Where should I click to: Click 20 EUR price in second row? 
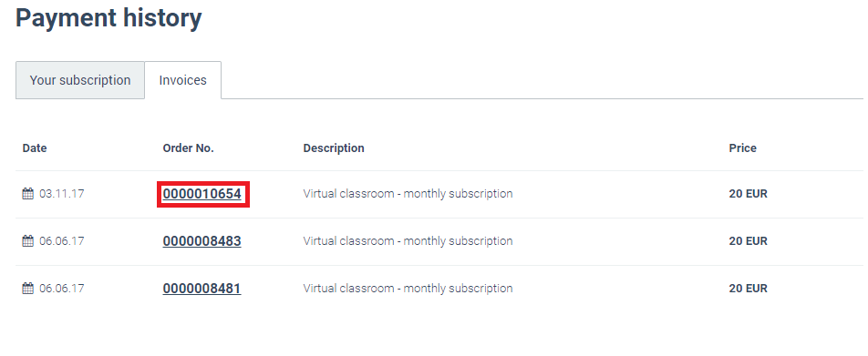pyautogui.click(x=748, y=241)
